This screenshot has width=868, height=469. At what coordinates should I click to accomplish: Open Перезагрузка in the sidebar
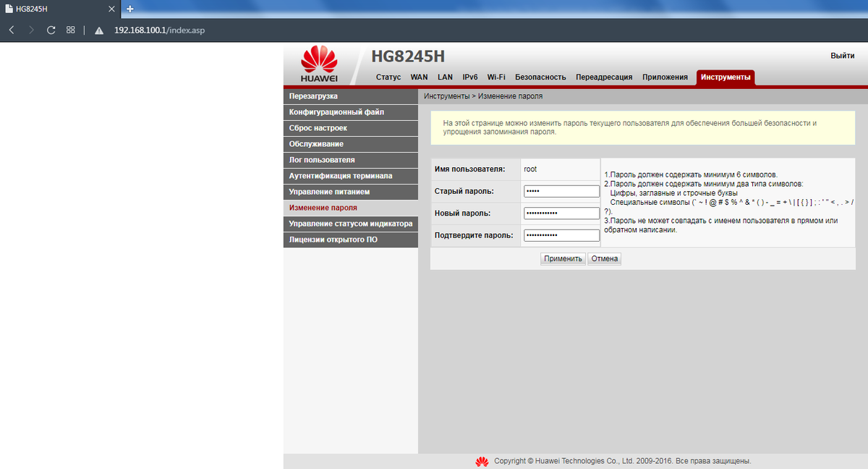351,96
